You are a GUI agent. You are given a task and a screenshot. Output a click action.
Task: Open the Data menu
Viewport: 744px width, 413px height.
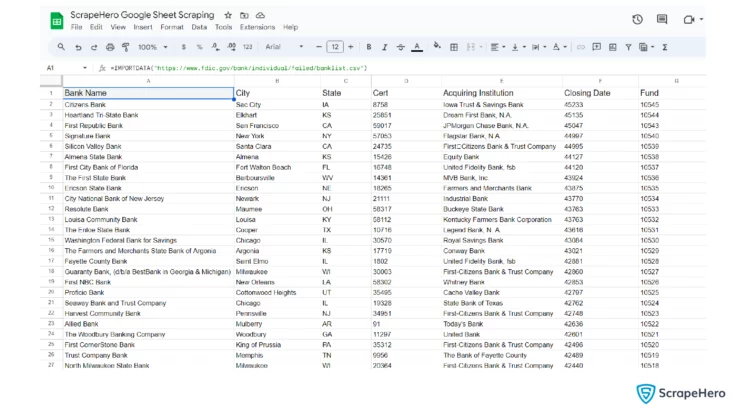tap(199, 27)
